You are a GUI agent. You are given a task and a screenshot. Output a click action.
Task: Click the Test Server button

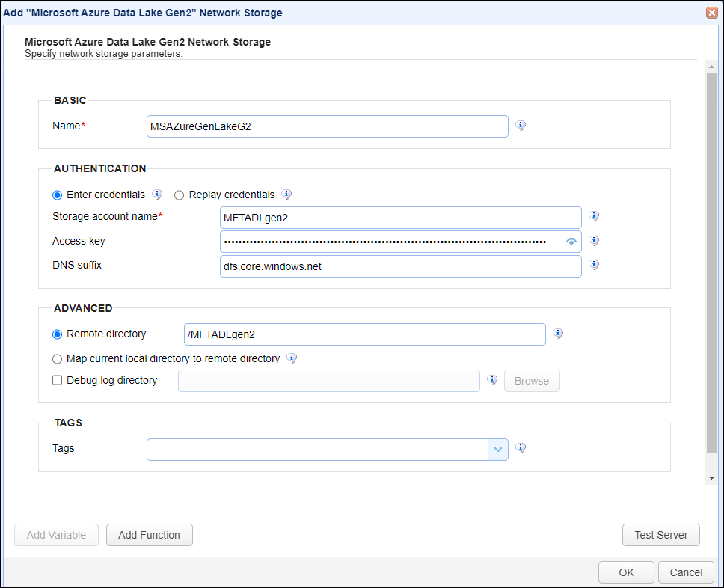pyautogui.click(x=660, y=535)
